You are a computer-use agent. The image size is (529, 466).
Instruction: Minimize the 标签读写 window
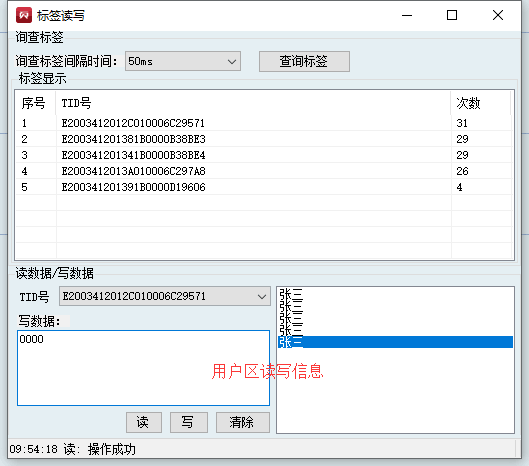click(407, 15)
